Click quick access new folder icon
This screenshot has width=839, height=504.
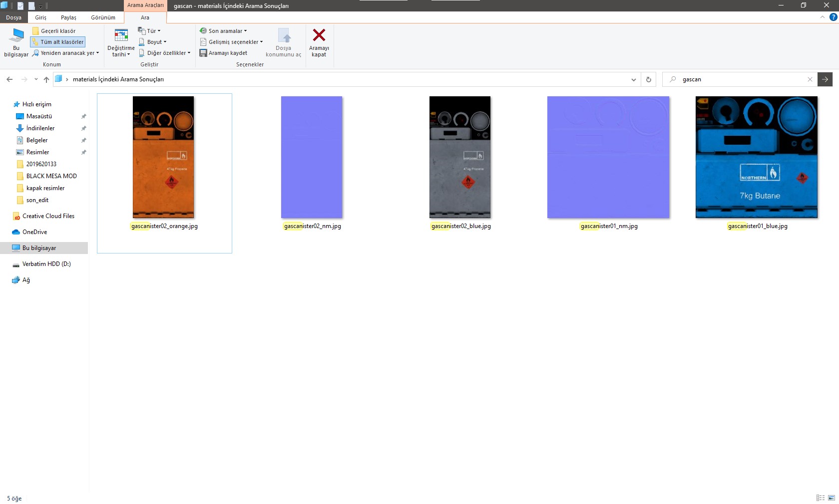click(x=31, y=6)
